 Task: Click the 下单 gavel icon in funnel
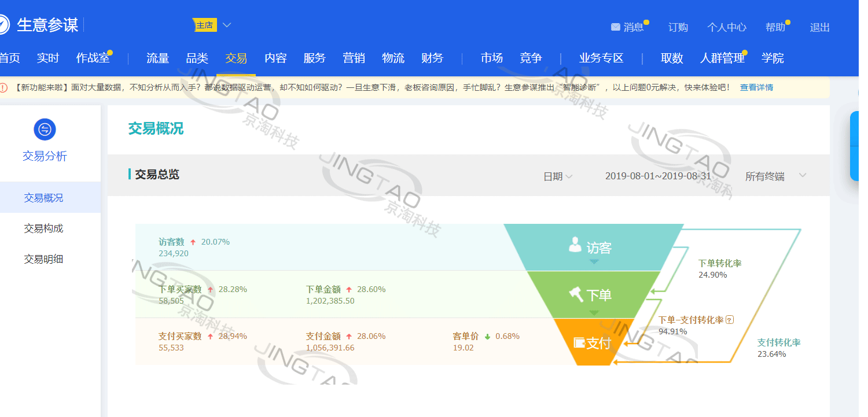click(576, 294)
